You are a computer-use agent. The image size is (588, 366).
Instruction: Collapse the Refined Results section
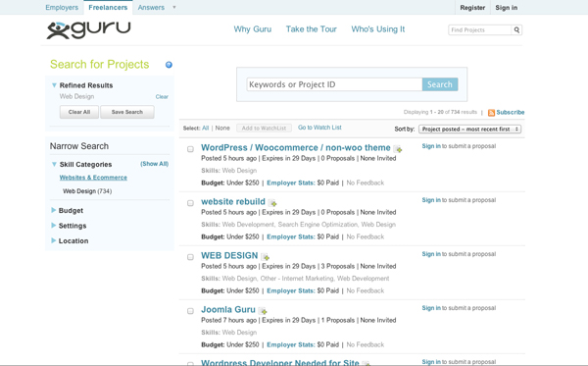point(54,85)
